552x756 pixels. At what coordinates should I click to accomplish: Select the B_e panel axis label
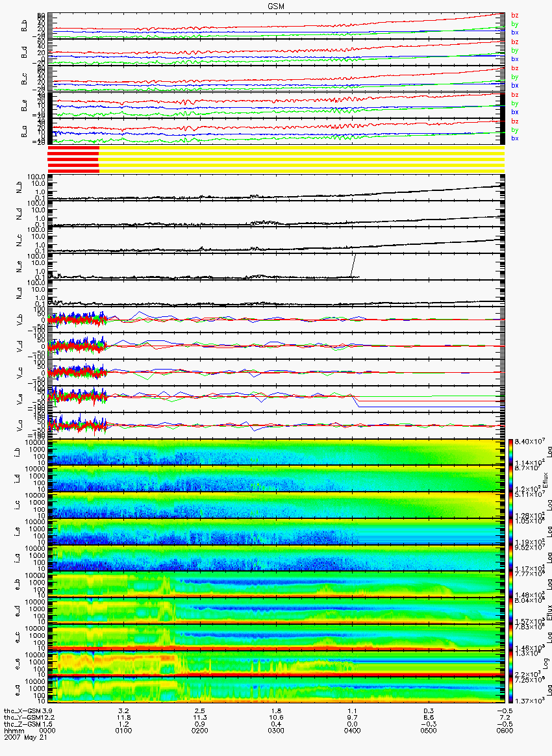point(24,105)
